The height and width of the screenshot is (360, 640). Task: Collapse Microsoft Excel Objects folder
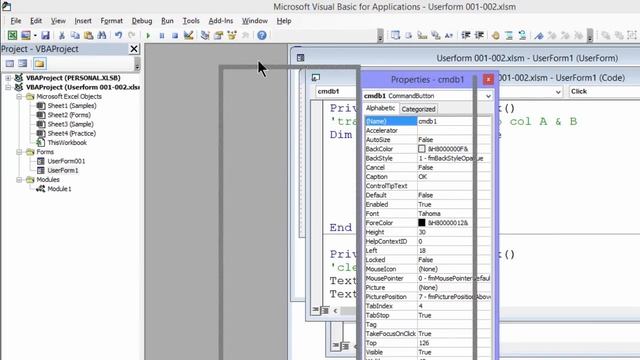pyautogui.click(x=19, y=96)
